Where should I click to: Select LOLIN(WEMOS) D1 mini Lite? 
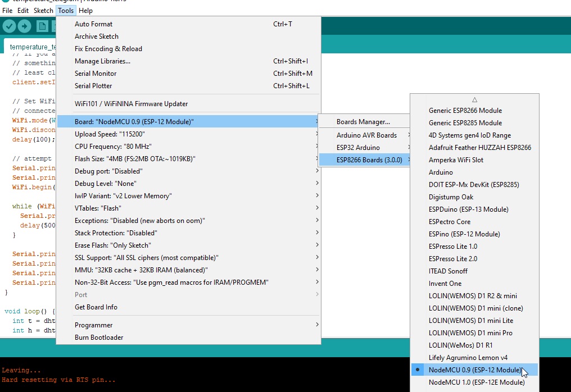point(474,321)
